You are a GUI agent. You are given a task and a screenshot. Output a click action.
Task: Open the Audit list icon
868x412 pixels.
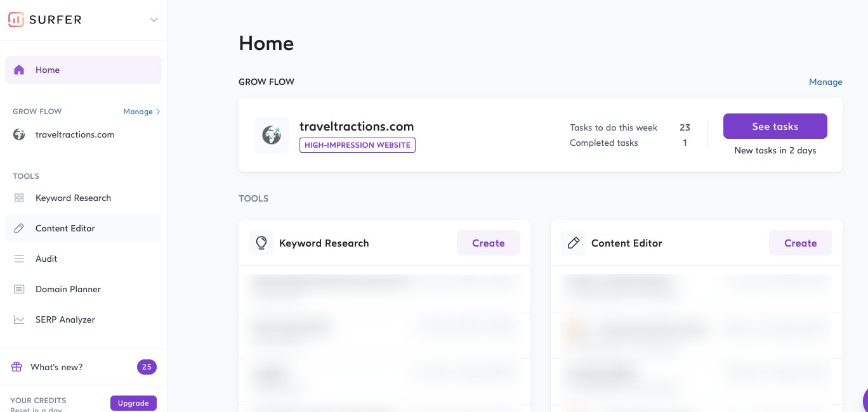tap(19, 259)
